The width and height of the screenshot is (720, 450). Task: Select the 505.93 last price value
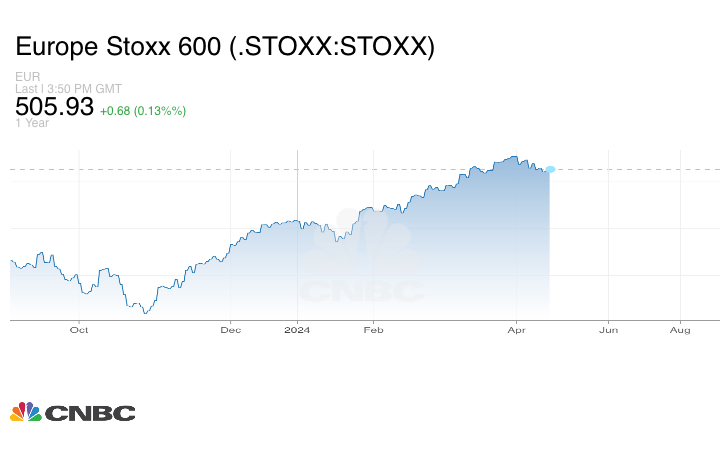(54, 106)
